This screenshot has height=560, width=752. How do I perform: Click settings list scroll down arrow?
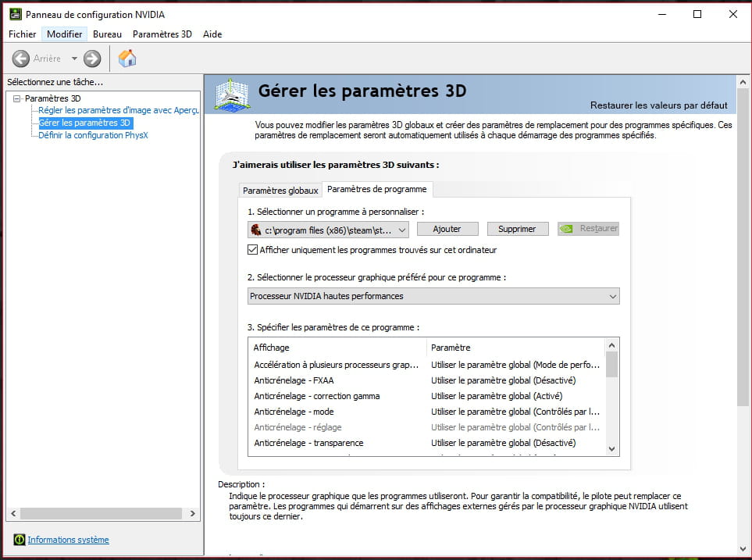pyautogui.click(x=611, y=449)
